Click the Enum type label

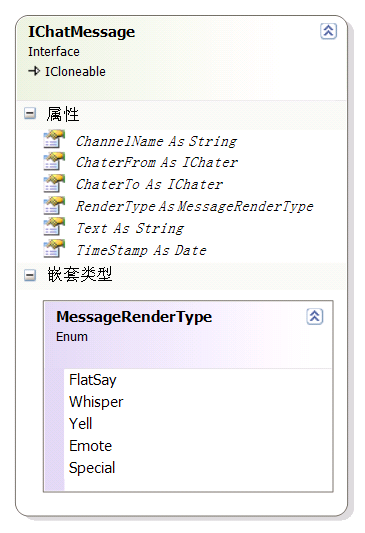click(72, 337)
